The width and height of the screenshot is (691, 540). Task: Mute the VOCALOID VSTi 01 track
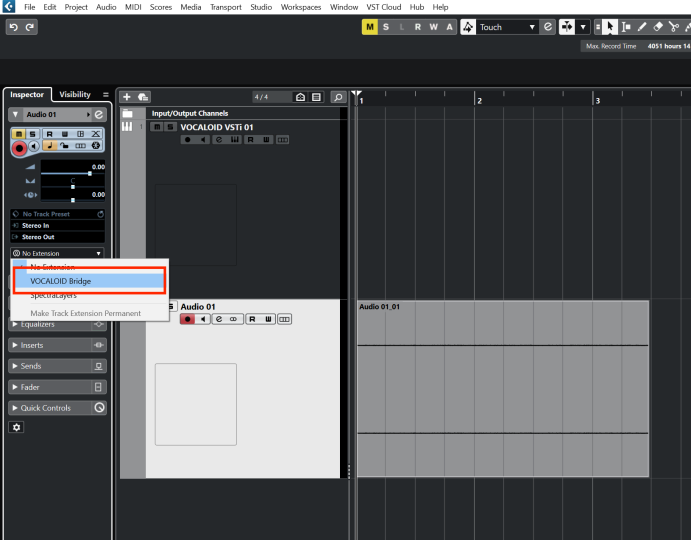(157, 127)
